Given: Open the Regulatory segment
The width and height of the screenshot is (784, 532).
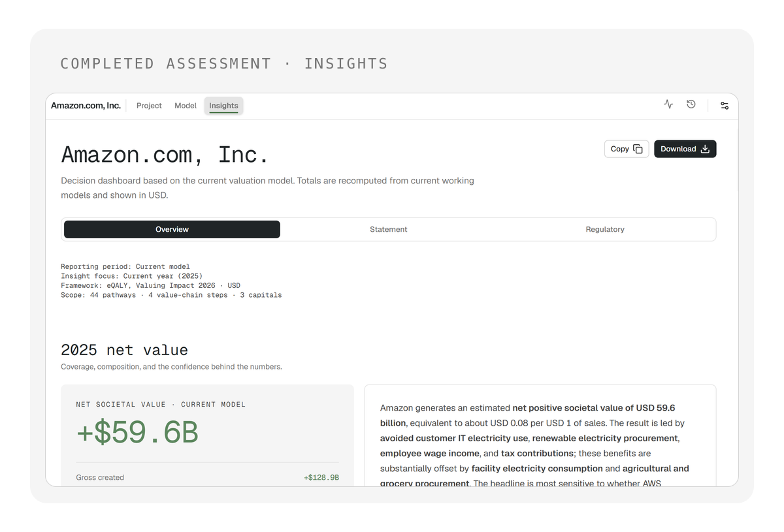Looking at the screenshot, I should pyautogui.click(x=605, y=229).
